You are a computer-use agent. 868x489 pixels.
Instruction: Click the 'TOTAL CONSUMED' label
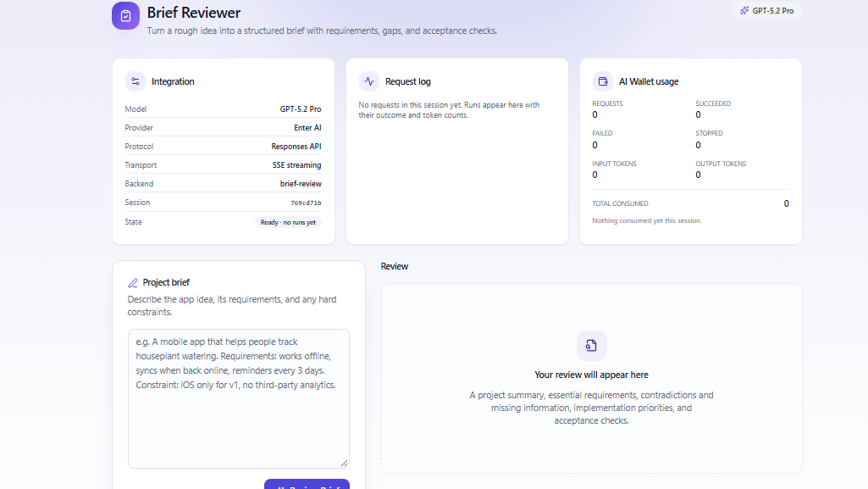[620, 203]
